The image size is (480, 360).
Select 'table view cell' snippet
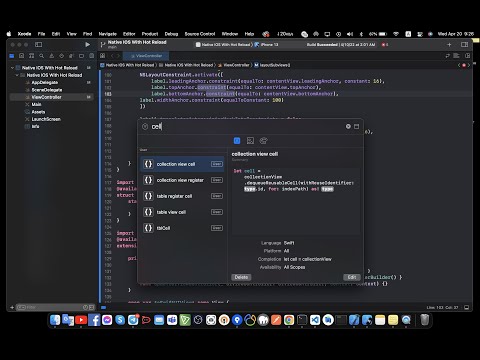click(182, 212)
